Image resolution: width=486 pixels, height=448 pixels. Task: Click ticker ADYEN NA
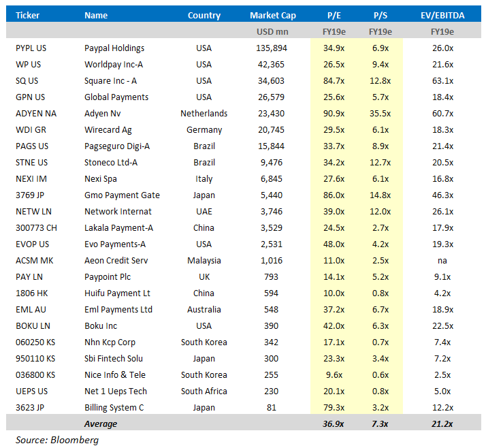click(x=36, y=114)
